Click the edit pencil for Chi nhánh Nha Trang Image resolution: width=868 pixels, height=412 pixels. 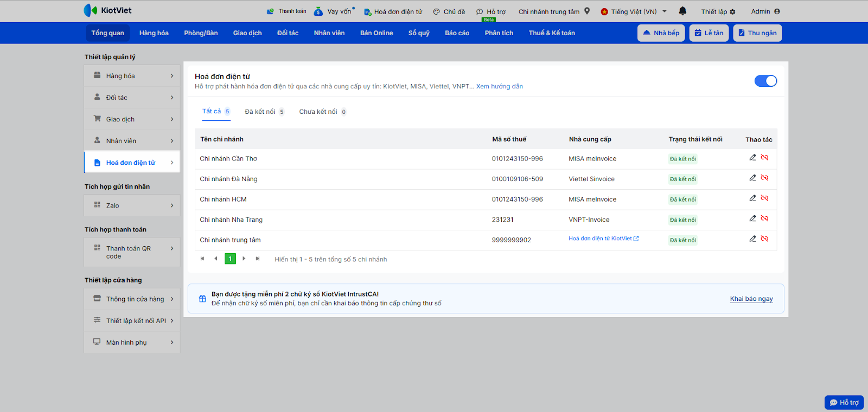752,218
